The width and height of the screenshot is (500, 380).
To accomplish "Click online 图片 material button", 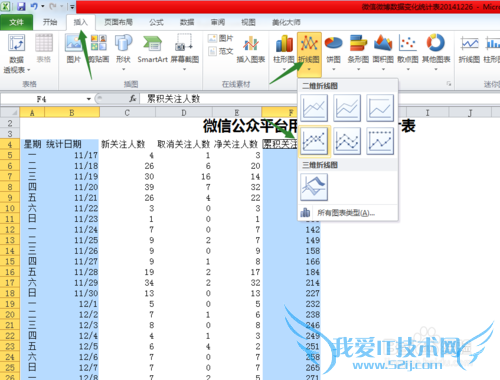I will 220,38.
